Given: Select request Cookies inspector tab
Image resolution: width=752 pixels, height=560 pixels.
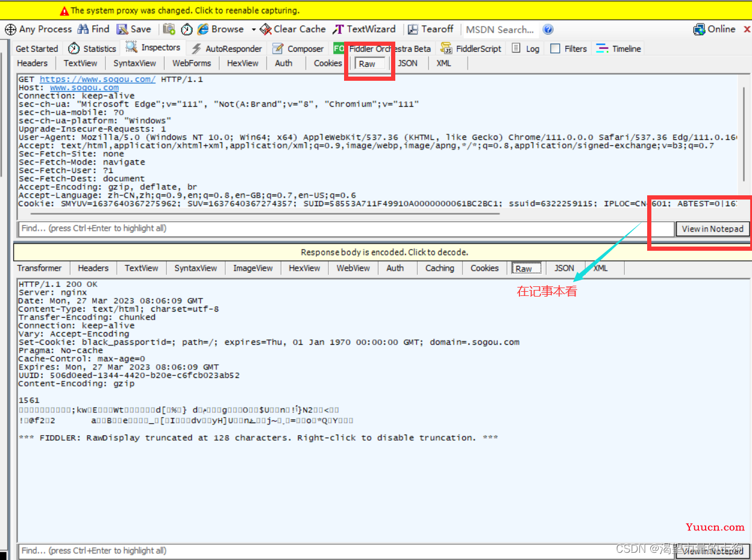Looking at the screenshot, I should [x=328, y=63].
